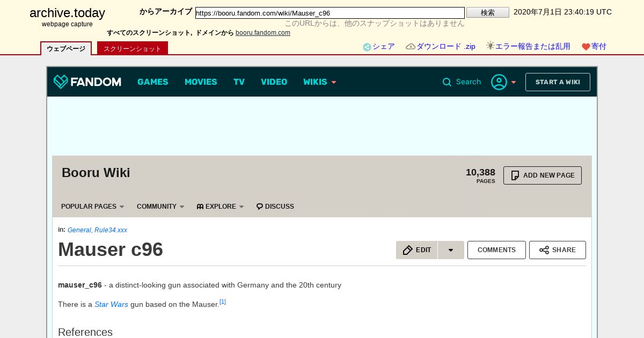The image size is (644, 338).
Task: Open the Rule34.xxx category link
Action: [x=111, y=230]
